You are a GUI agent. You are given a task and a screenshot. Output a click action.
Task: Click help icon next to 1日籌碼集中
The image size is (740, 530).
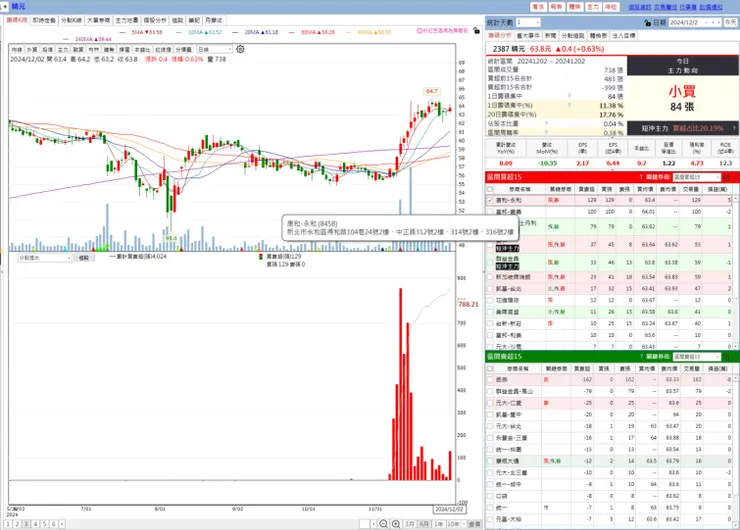click(569, 96)
